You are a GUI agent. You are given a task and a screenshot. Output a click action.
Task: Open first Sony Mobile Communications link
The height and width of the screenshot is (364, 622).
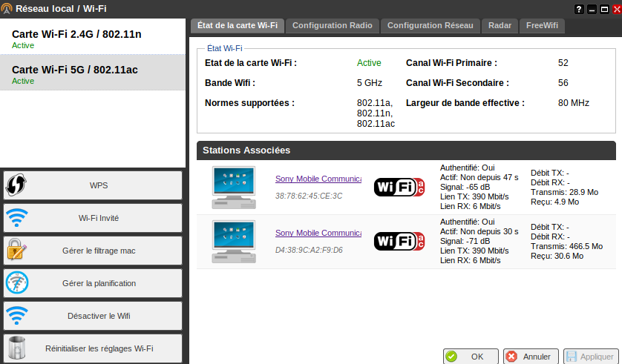(318, 179)
